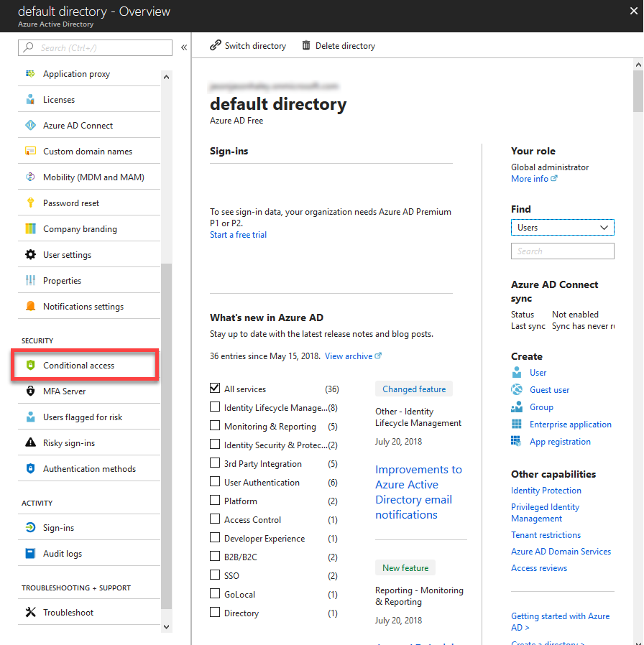644x645 pixels.
Task: Click the Custom domain names icon
Action: coord(30,151)
